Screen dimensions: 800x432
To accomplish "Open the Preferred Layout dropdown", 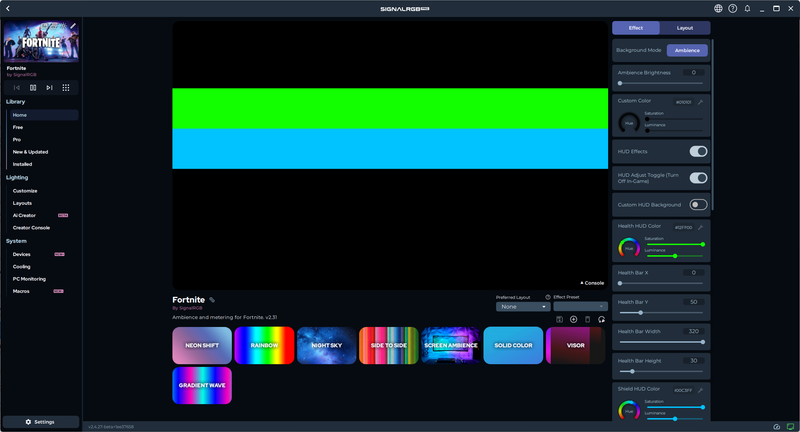I will coord(523,307).
